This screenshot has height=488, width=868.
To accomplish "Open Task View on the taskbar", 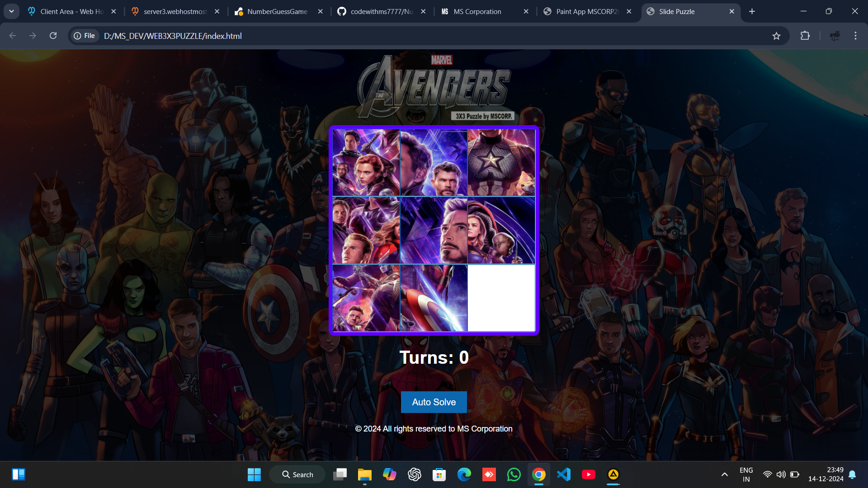I will (x=340, y=474).
